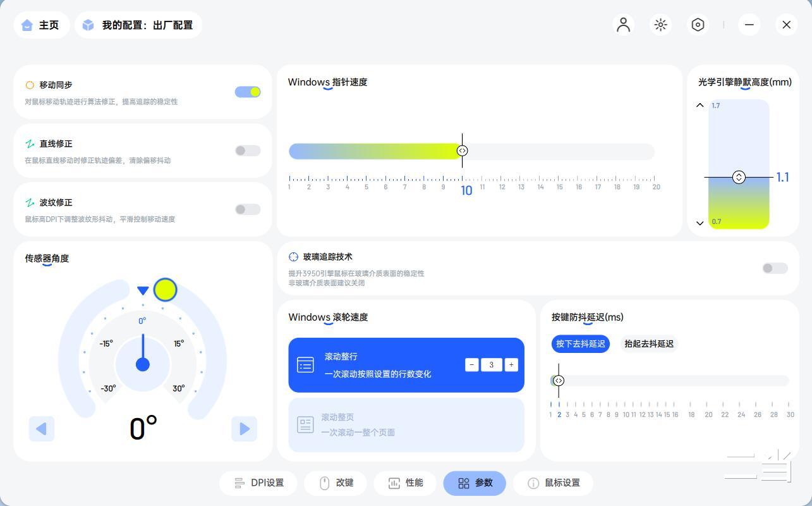The height and width of the screenshot is (506, 812).
Task: Click the 15 mark on pointer speed scale
Action: 559,187
